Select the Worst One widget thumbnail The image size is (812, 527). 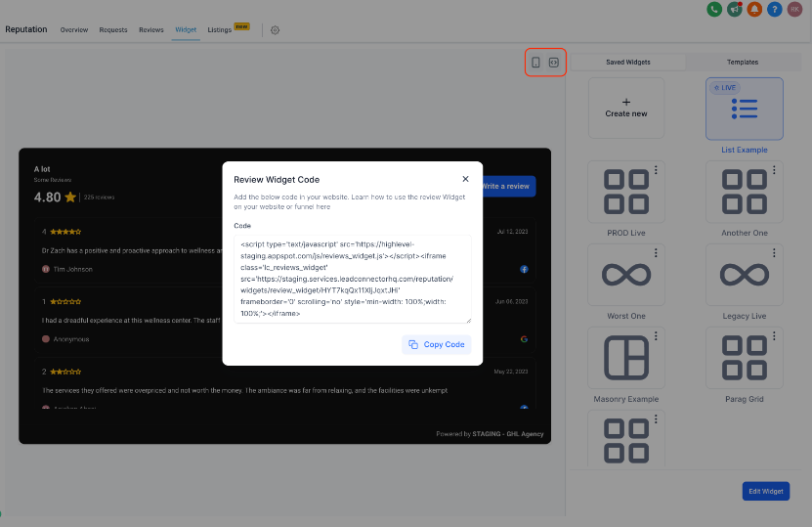626,275
